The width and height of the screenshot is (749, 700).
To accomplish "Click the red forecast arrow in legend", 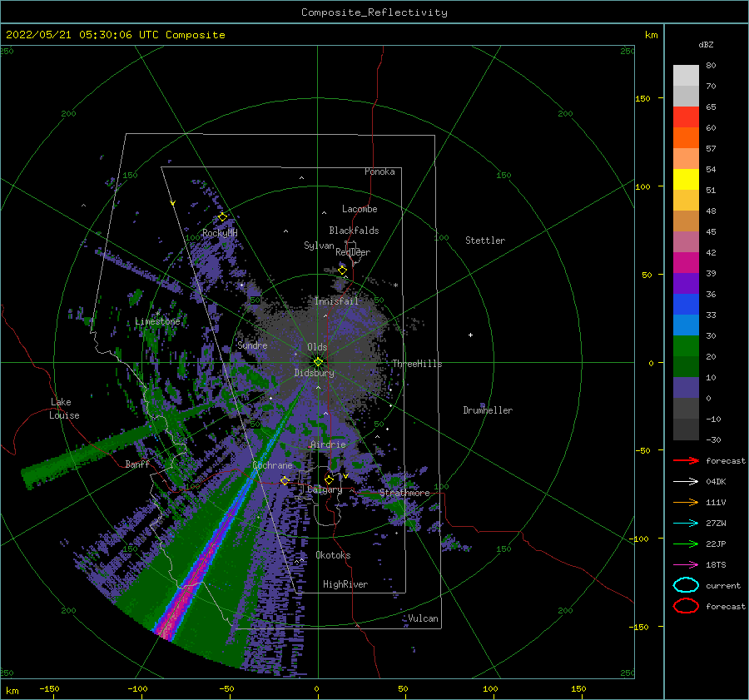I will [x=686, y=460].
